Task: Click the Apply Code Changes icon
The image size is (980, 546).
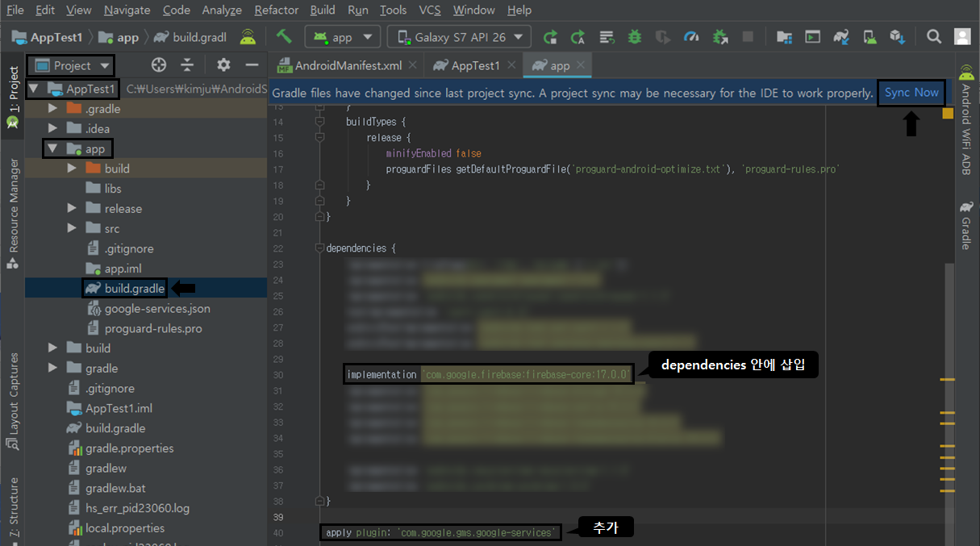Action: coord(607,37)
